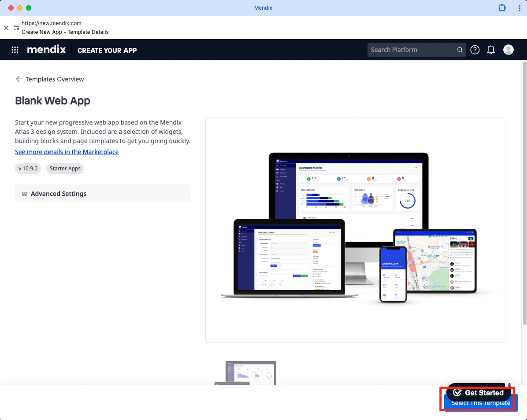
Task: Open See more details in the Marketplace
Action: point(67,152)
